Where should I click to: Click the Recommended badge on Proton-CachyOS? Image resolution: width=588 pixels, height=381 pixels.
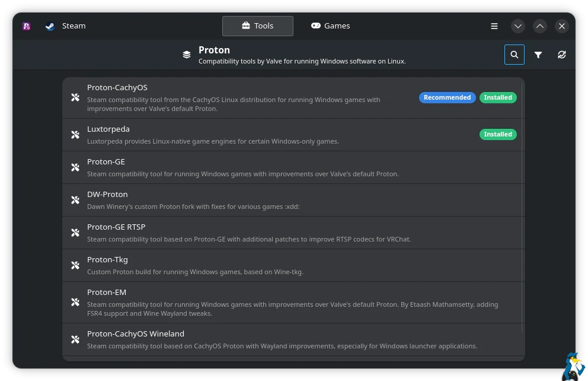(447, 97)
